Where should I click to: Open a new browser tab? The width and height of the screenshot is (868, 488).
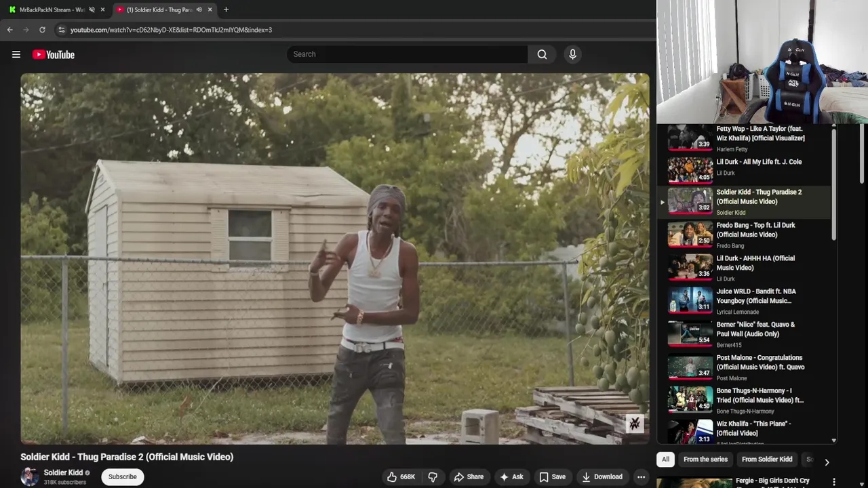click(226, 9)
